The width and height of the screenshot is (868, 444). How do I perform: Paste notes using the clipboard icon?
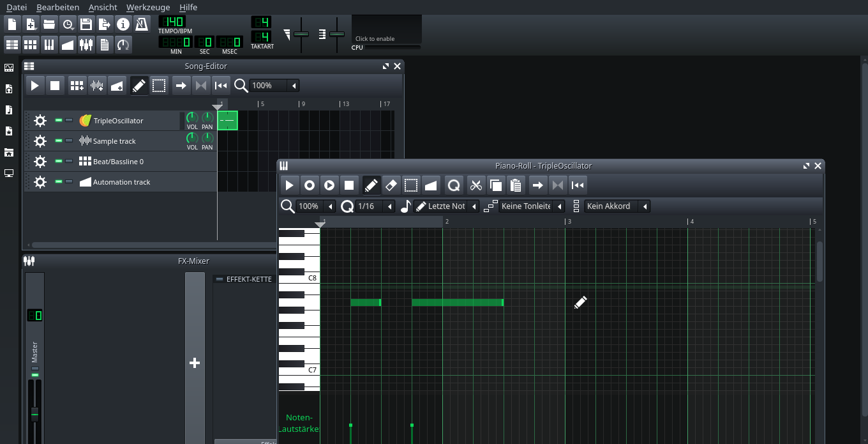pos(516,185)
